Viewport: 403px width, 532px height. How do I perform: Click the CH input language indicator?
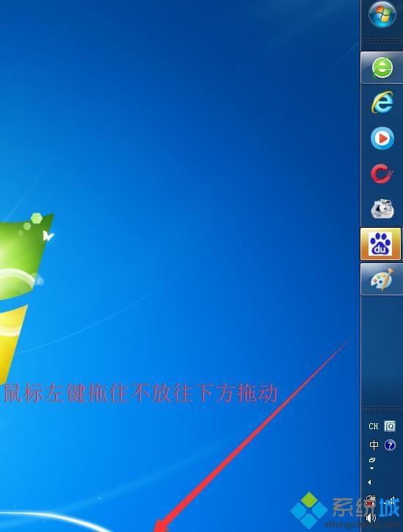tap(373, 426)
